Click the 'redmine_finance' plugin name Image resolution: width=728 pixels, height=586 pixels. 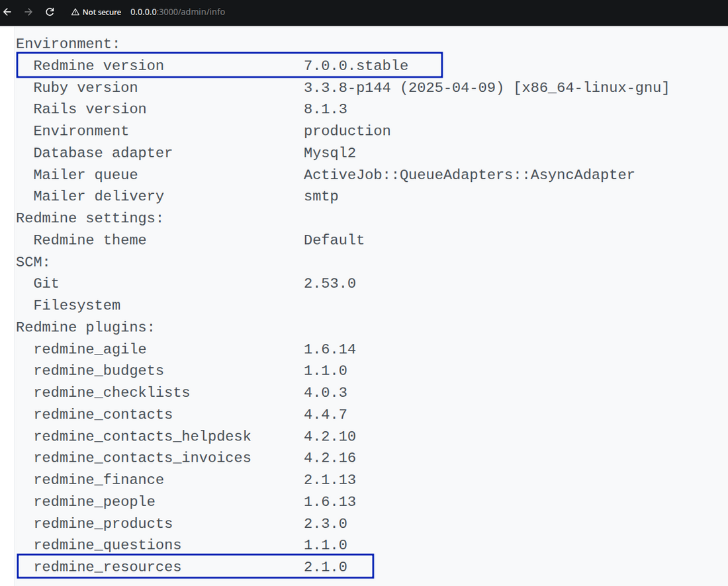pyautogui.click(x=99, y=480)
